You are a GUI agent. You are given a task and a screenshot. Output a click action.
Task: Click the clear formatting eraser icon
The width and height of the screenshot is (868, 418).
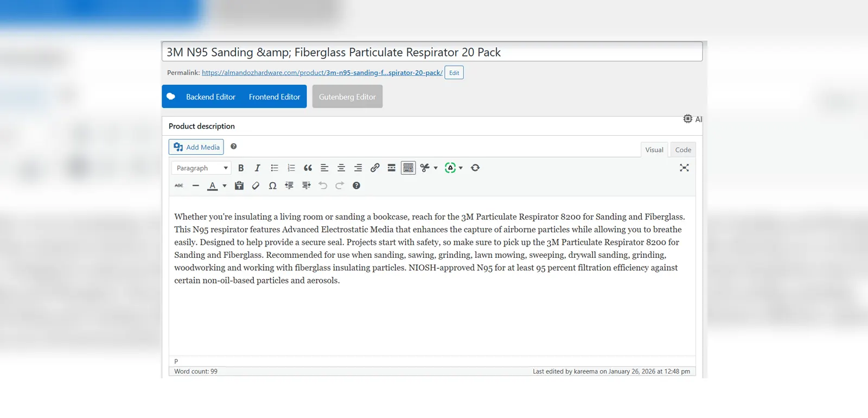point(256,186)
